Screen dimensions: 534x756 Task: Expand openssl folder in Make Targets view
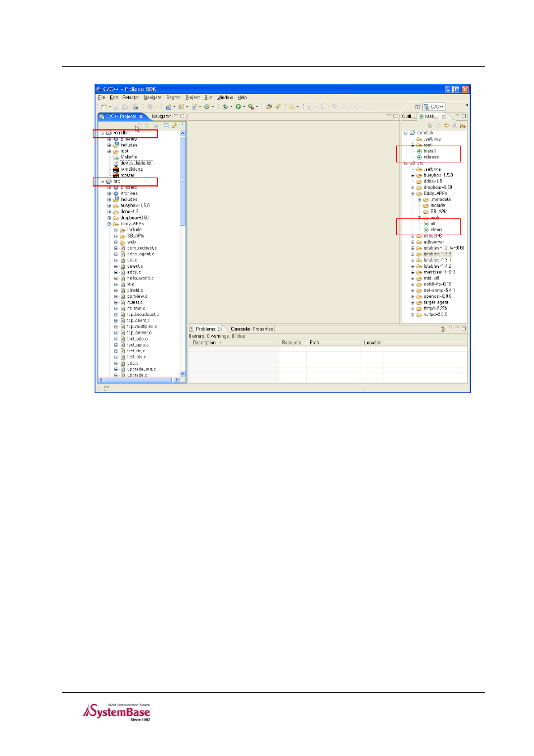(413, 296)
